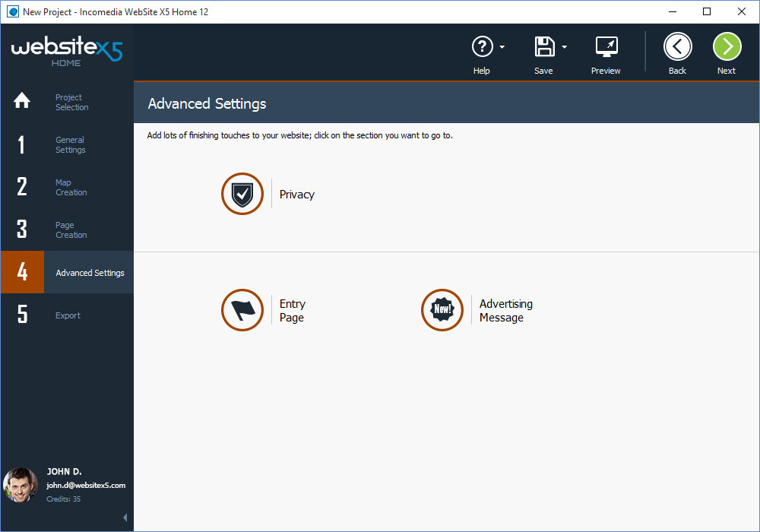Click John D. profile photo

click(21, 485)
